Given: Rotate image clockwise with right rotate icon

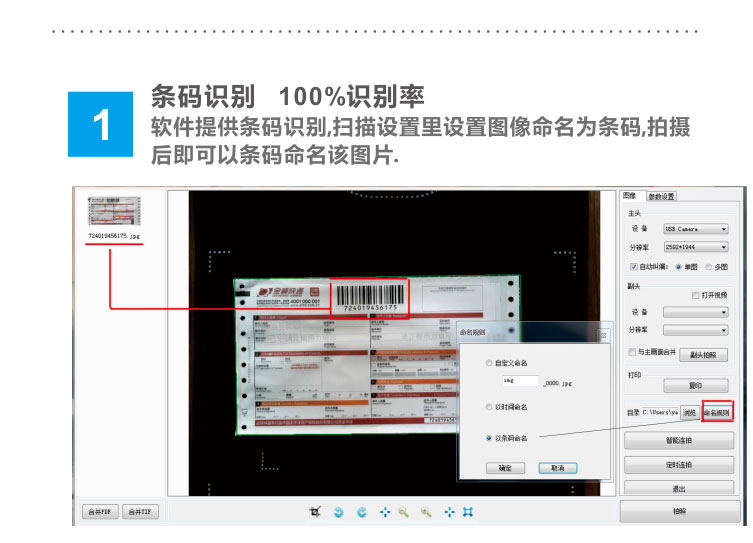Looking at the screenshot, I should pyautogui.click(x=362, y=512).
